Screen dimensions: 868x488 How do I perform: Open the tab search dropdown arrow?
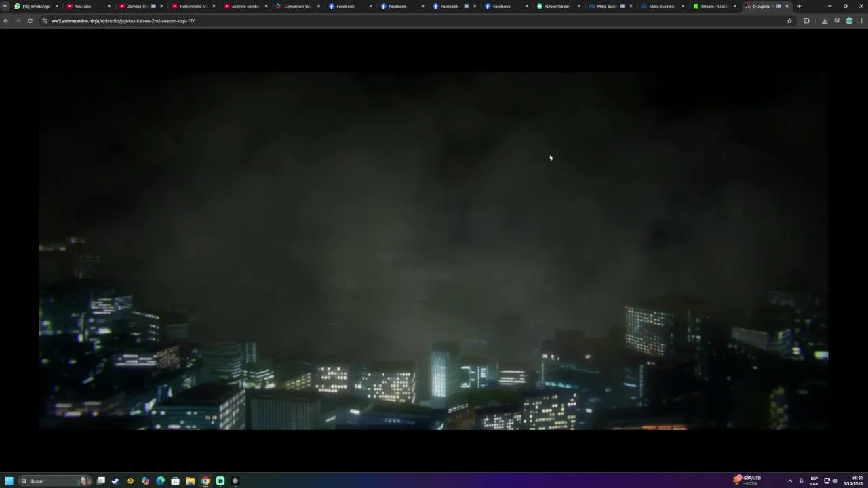click(5, 6)
